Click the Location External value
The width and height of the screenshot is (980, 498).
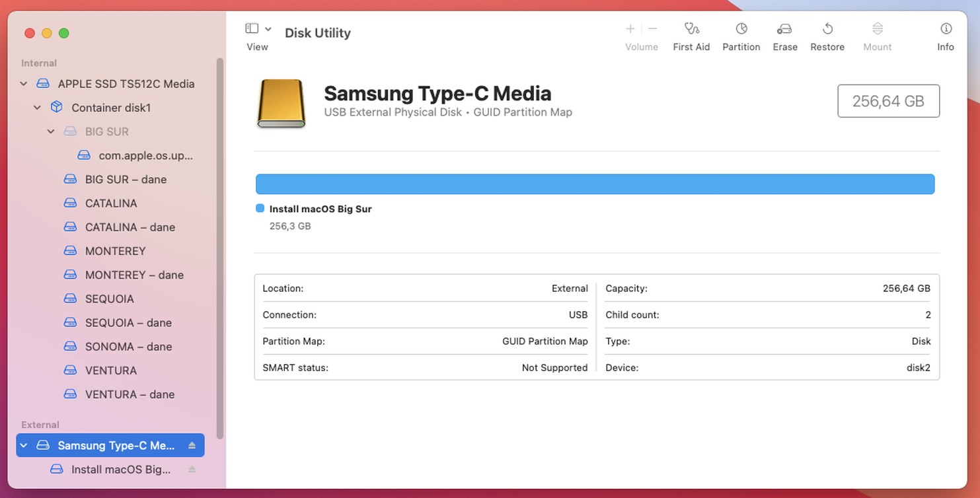click(x=570, y=289)
